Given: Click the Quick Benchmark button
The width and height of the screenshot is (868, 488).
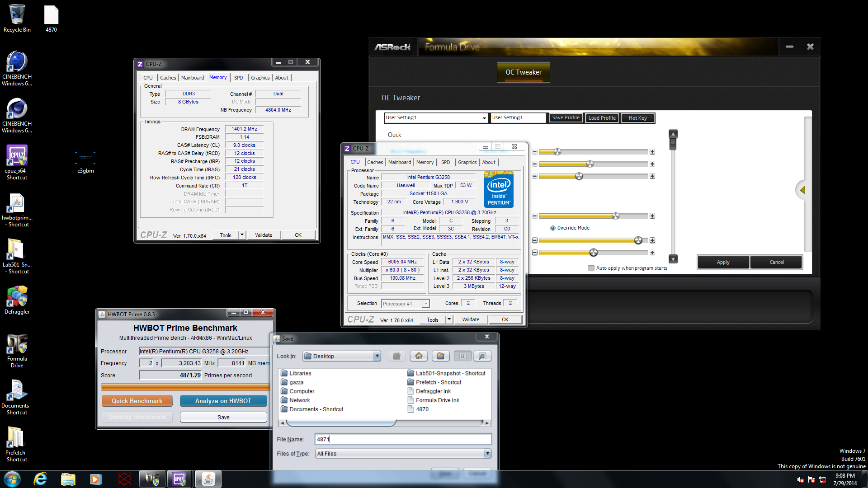Looking at the screenshot, I should click(137, 401).
